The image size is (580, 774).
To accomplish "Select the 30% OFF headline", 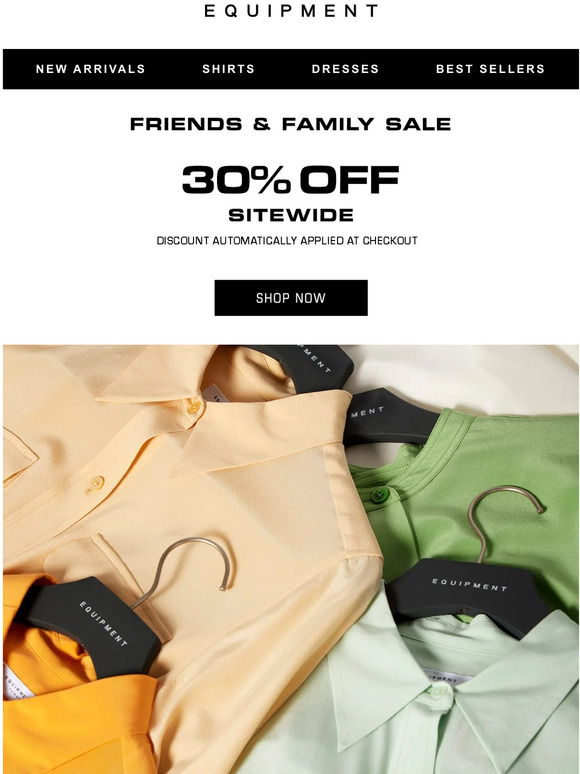I will pos(291,179).
